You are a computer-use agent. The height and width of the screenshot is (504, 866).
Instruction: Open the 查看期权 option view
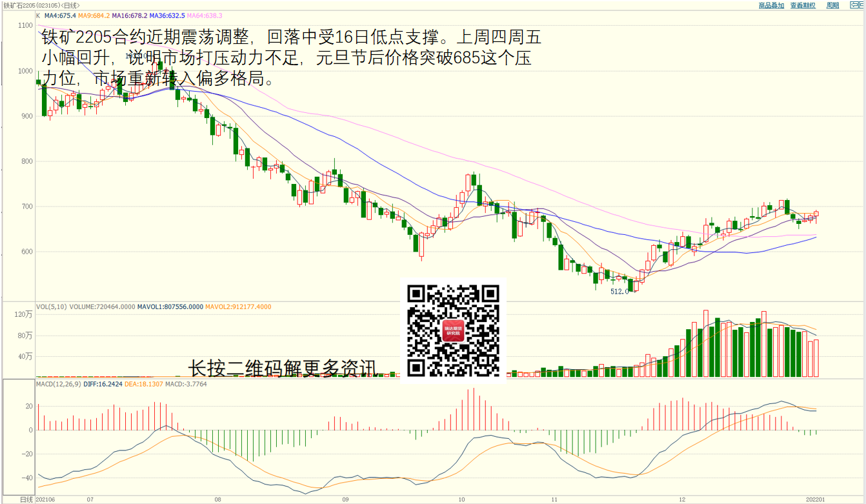[803, 5]
